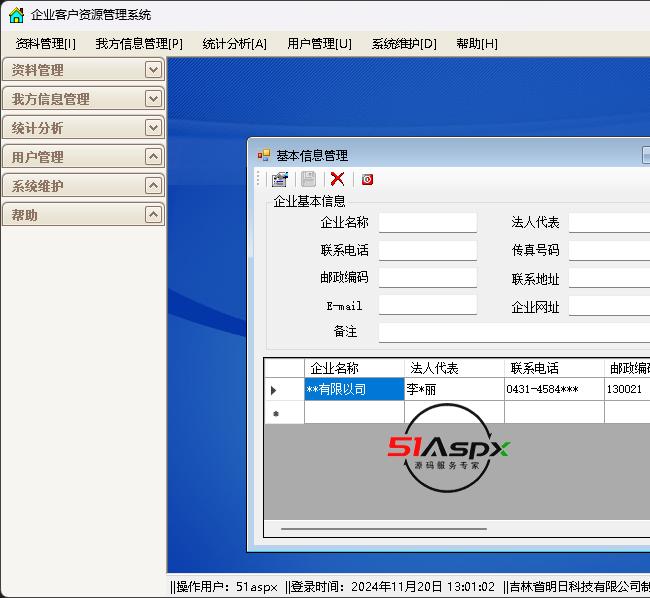650x598 pixels.
Task: Click the 企业名称 column header in grid
Action: tap(354, 368)
